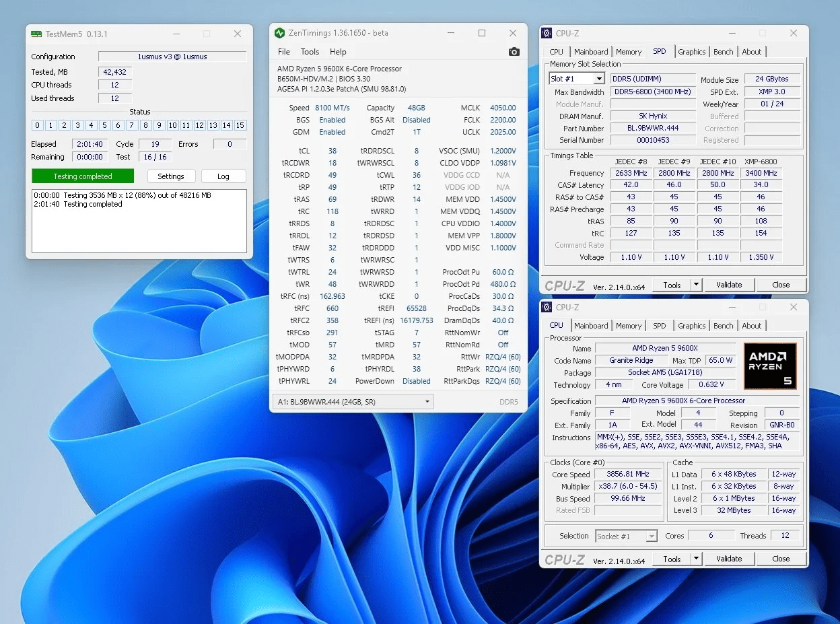
Task: Click the XMP-6800 frequency cell 3400 MHz
Action: 761,173
